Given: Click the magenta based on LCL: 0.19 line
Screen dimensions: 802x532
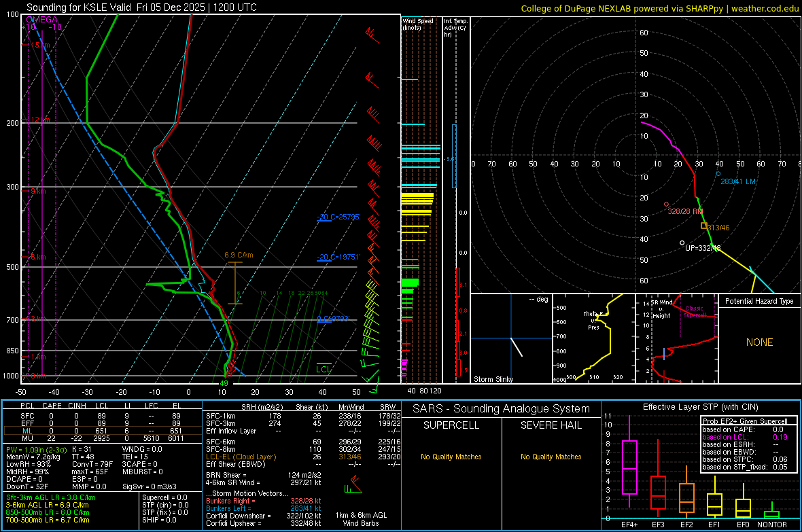Looking at the screenshot, I should click(745, 437).
